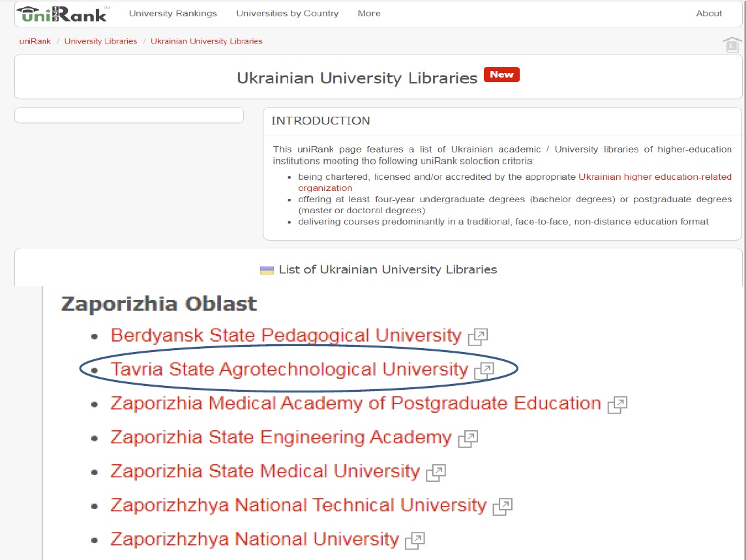746x560 pixels.
Task: Click external link icon next to Zaporizhia State Engineering Academy
Action: (468, 439)
